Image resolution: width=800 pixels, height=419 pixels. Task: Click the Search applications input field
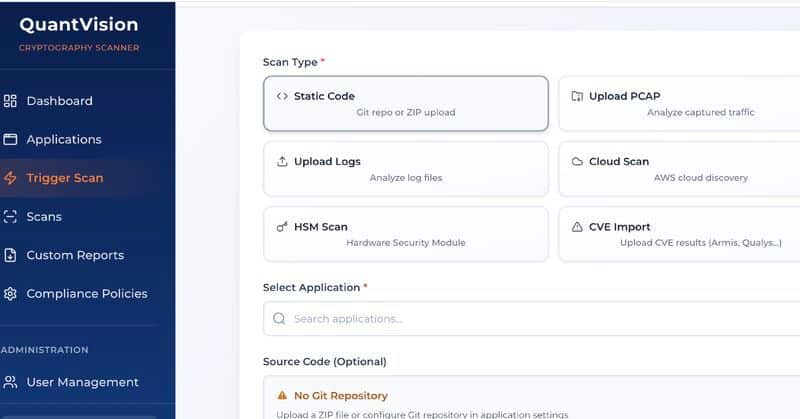(532, 318)
